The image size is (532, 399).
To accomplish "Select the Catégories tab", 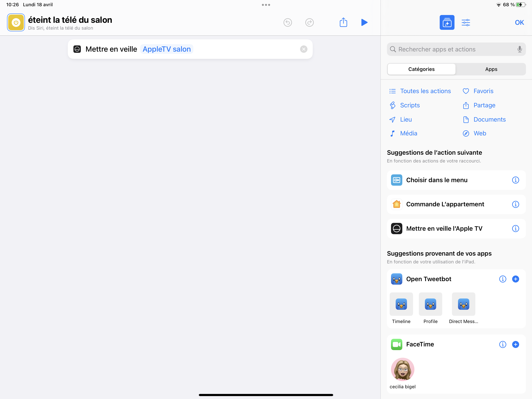I will coord(421,69).
